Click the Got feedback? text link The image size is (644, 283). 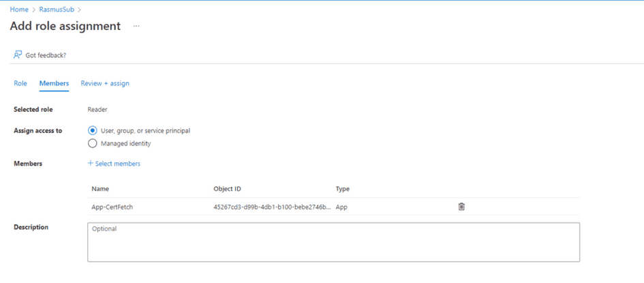coord(46,55)
